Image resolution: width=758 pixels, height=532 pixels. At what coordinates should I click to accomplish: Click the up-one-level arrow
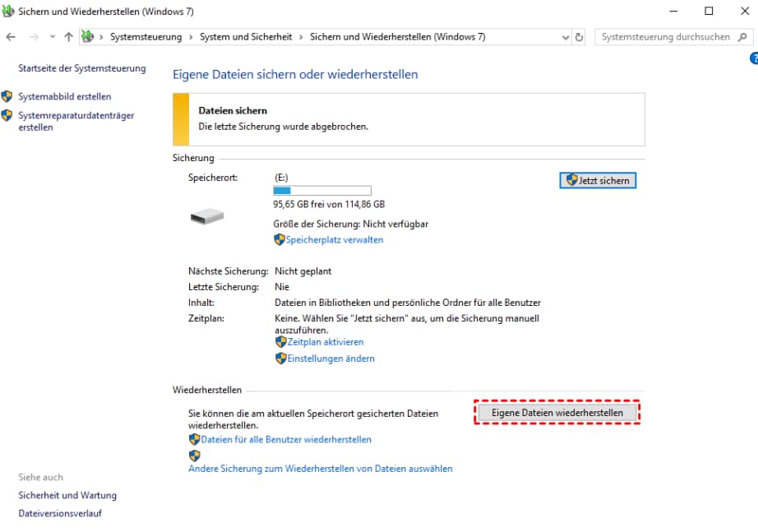click(x=68, y=37)
